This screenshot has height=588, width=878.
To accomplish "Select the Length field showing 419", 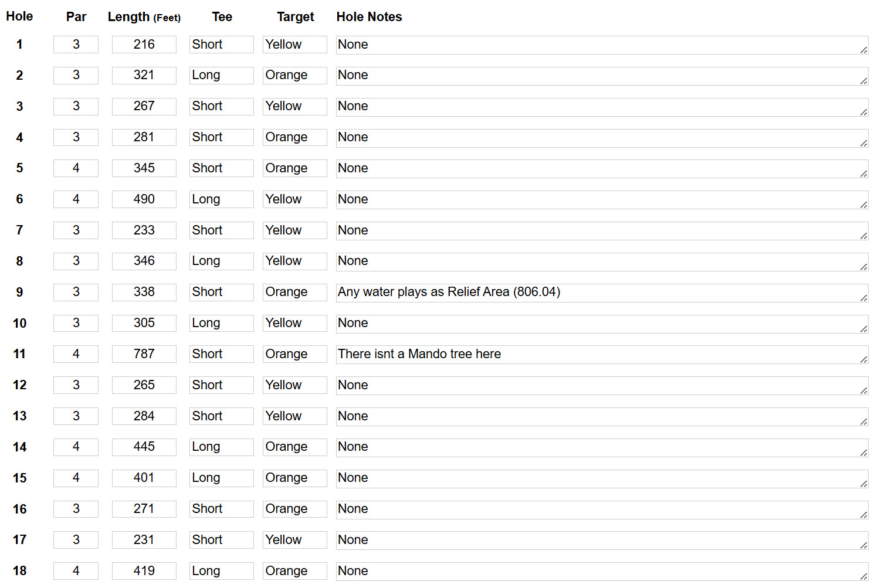I will pyautogui.click(x=144, y=571).
